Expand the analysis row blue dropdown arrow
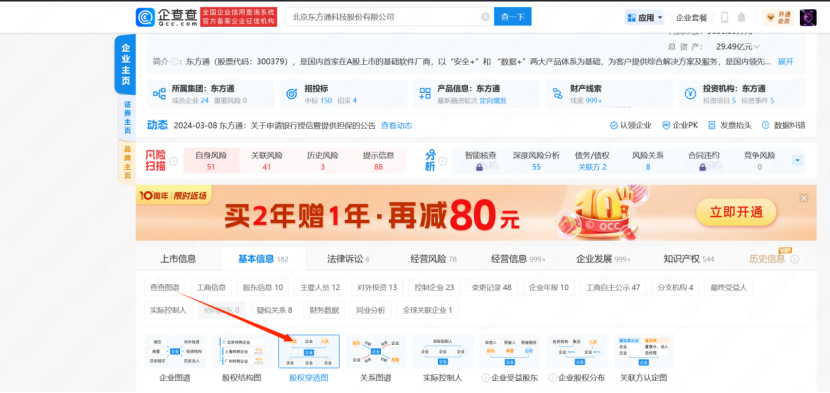The image size is (830, 393). pyautogui.click(x=798, y=160)
